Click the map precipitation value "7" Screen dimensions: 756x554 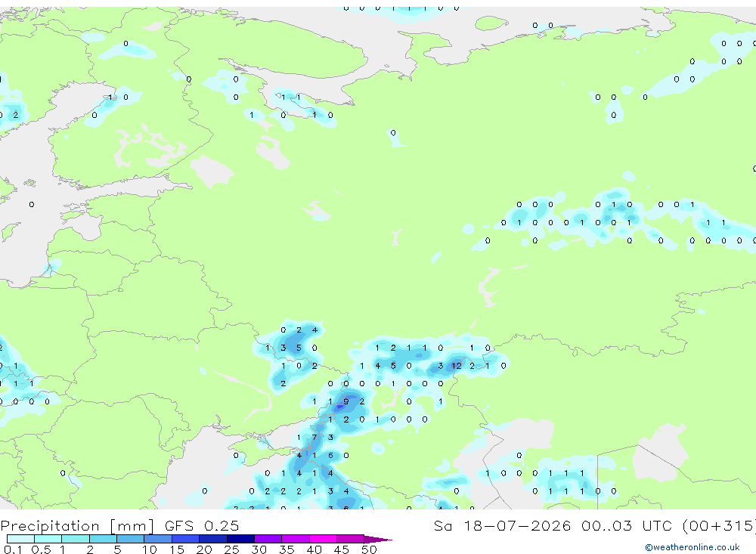[x=314, y=438]
